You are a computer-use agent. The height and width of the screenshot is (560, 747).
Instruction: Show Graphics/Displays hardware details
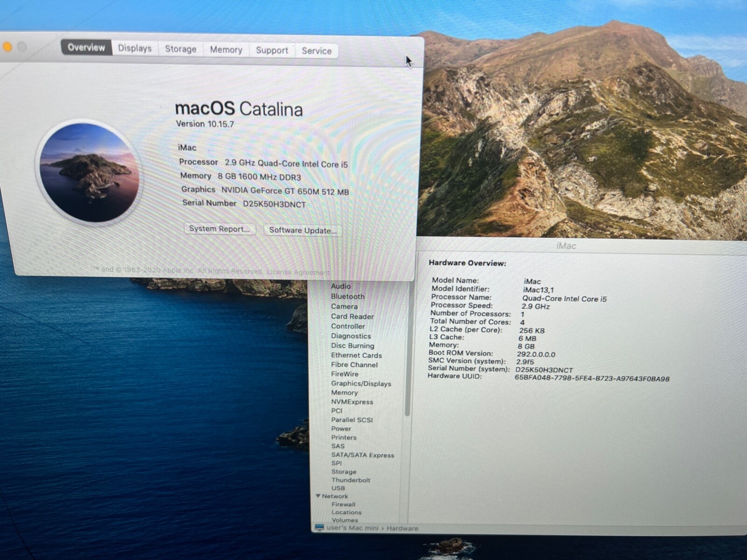(x=361, y=384)
